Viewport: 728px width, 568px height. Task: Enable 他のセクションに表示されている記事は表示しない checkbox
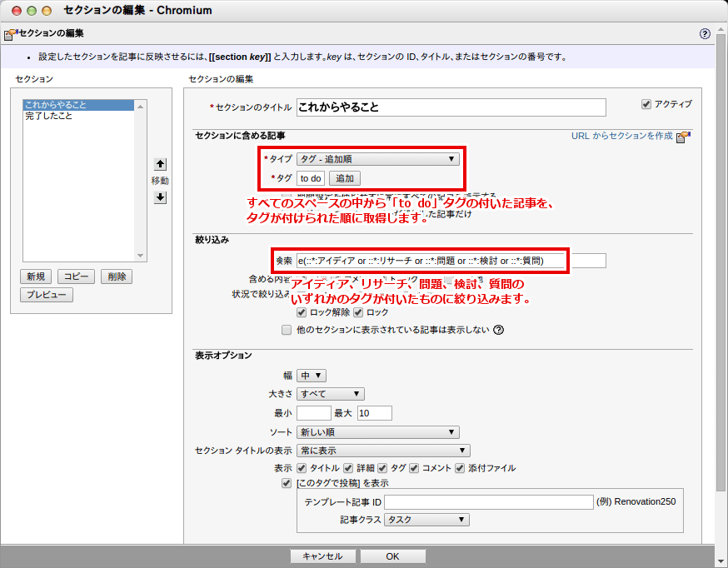point(287,329)
